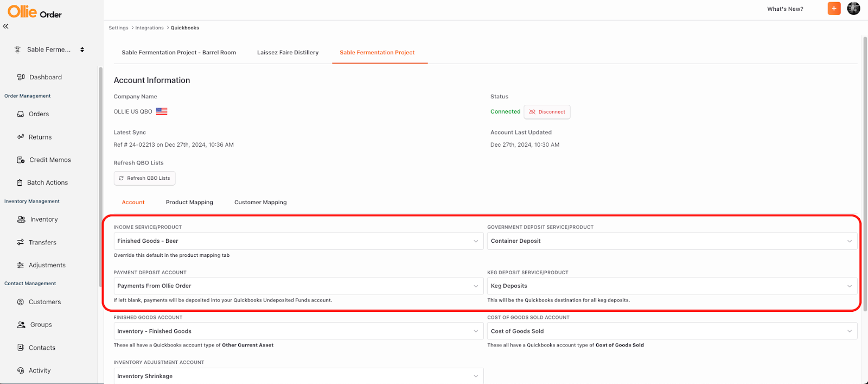The image size is (868, 384).
Task: Open Returns in the sidebar
Action: pyautogui.click(x=40, y=137)
